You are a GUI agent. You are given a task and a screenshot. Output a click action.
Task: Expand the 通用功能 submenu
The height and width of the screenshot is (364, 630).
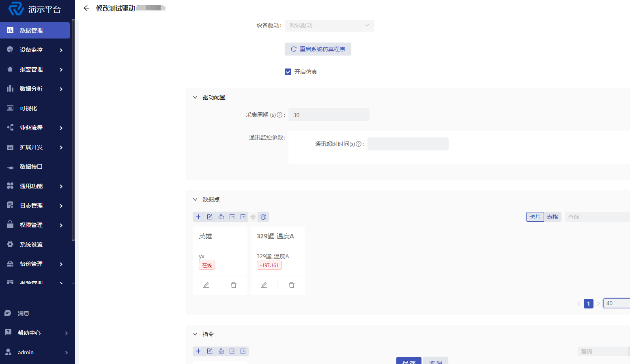tap(61, 186)
